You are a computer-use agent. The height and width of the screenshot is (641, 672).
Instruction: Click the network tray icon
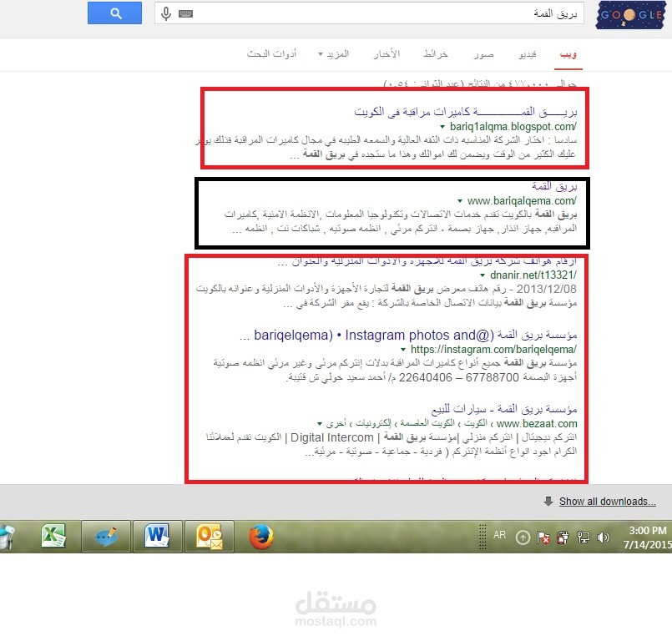click(x=584, y=538)
